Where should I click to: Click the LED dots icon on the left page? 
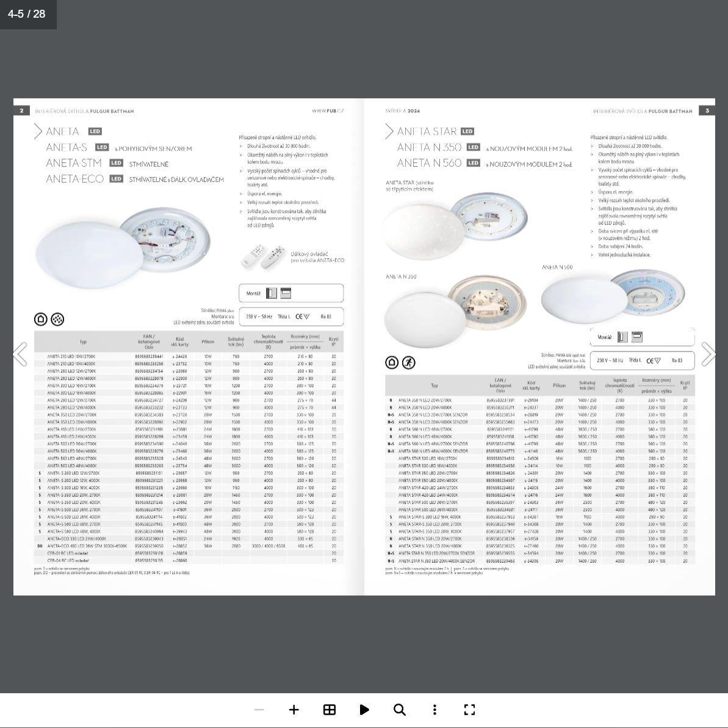pos(57,319)
